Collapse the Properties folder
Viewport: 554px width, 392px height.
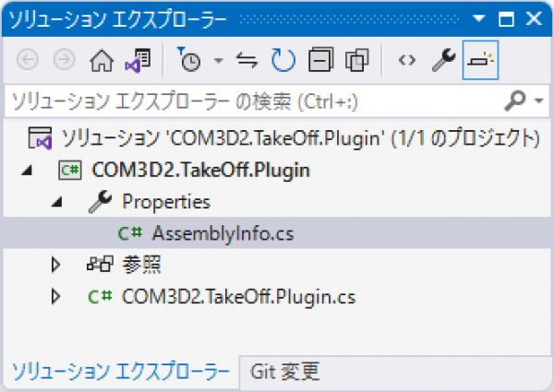[x=55, y=201]
